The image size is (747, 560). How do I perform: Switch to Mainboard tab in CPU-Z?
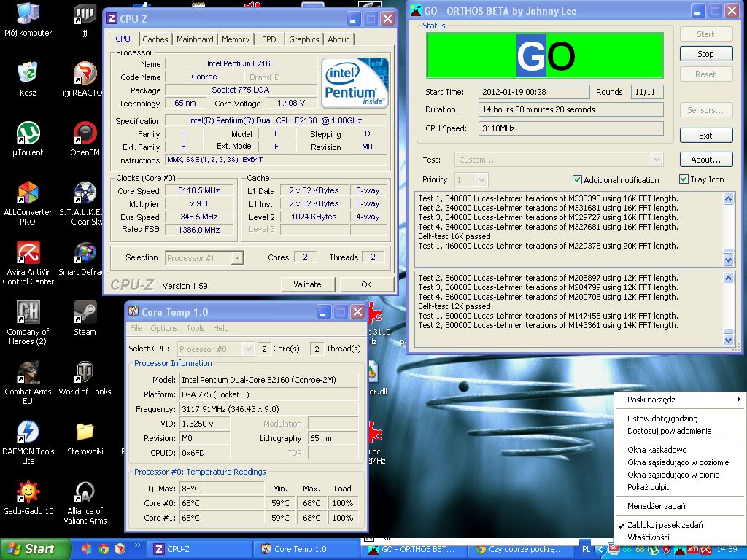pos(195,39)
